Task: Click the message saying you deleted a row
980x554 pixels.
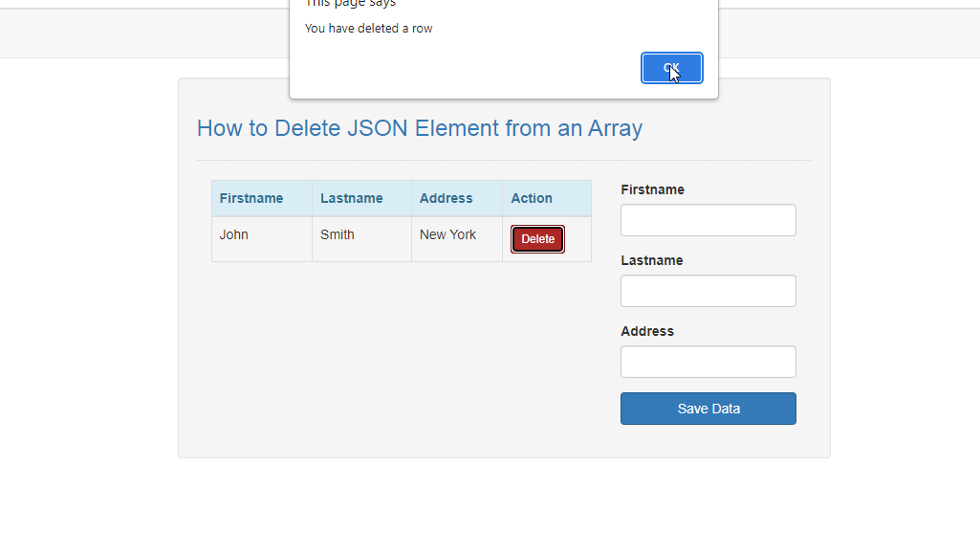Action: pos(368,28)
